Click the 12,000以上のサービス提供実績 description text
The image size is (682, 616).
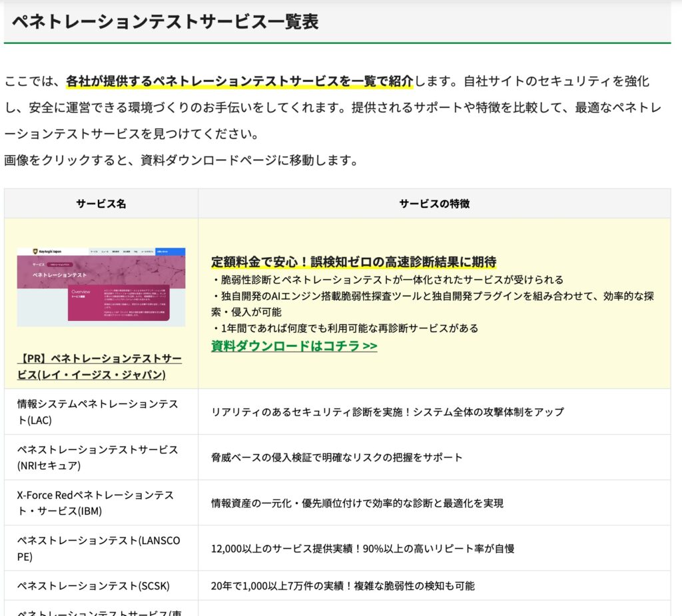(x=362, y=549)
